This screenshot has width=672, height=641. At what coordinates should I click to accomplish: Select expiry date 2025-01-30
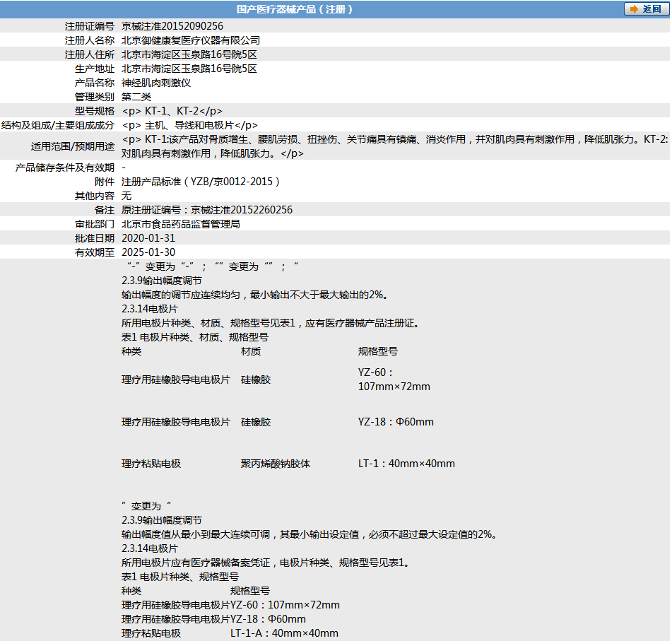148,252
